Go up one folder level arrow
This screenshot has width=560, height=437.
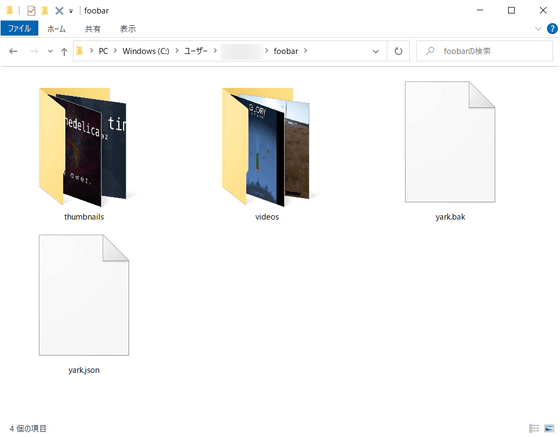[x=64, y=51]
